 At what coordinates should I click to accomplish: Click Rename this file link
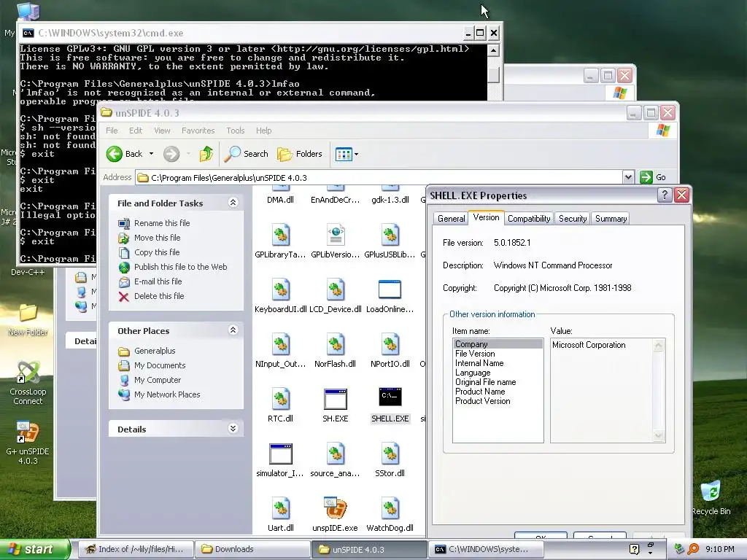point(162,223)
